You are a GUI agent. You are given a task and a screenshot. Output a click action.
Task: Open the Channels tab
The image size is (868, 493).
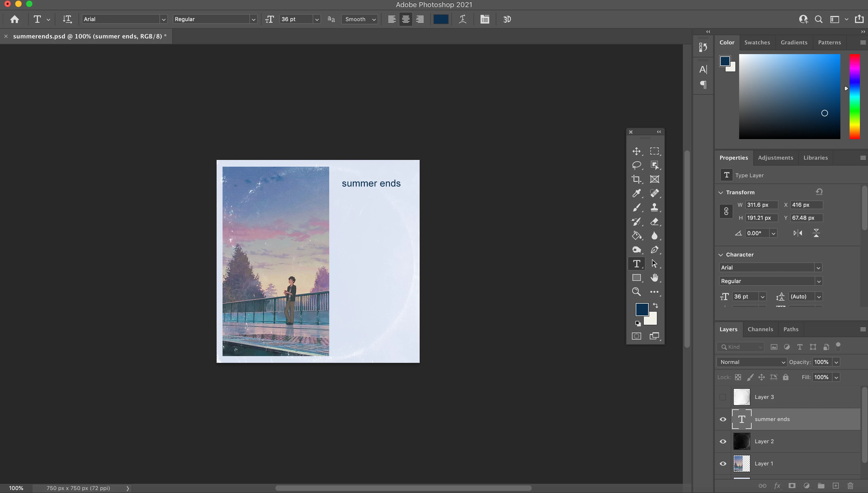click(x=760, y=329)
